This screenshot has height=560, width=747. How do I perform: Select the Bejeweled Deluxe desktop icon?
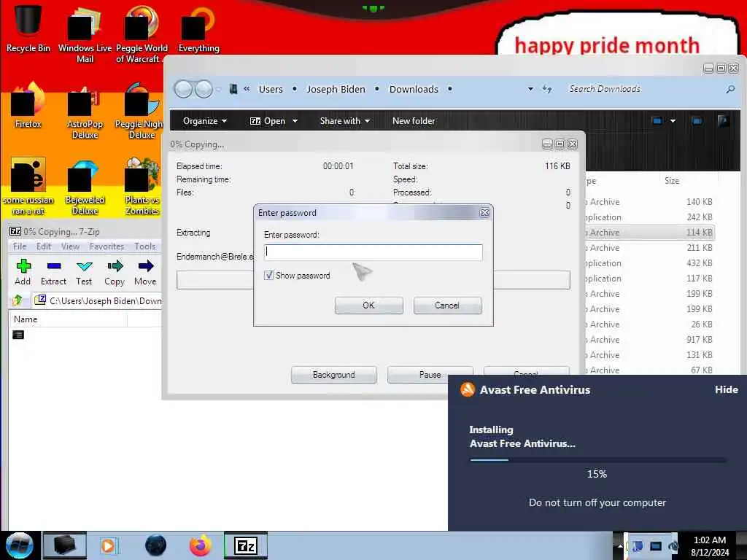click(85, 187)
